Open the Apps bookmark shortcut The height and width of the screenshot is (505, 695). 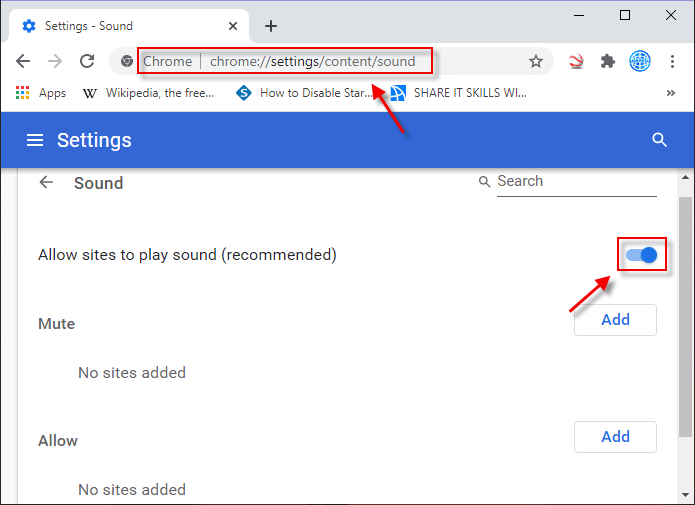coord(41,93)
